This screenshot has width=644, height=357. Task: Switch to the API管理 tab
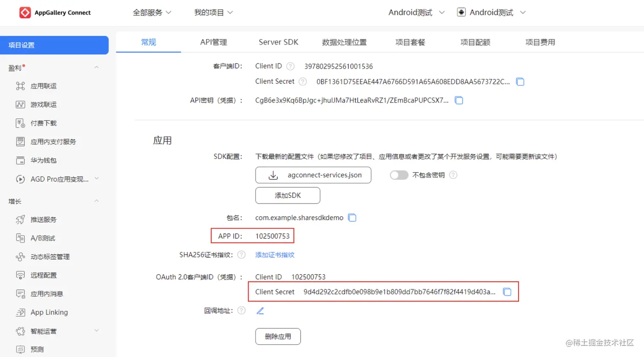tap(213, 42)
